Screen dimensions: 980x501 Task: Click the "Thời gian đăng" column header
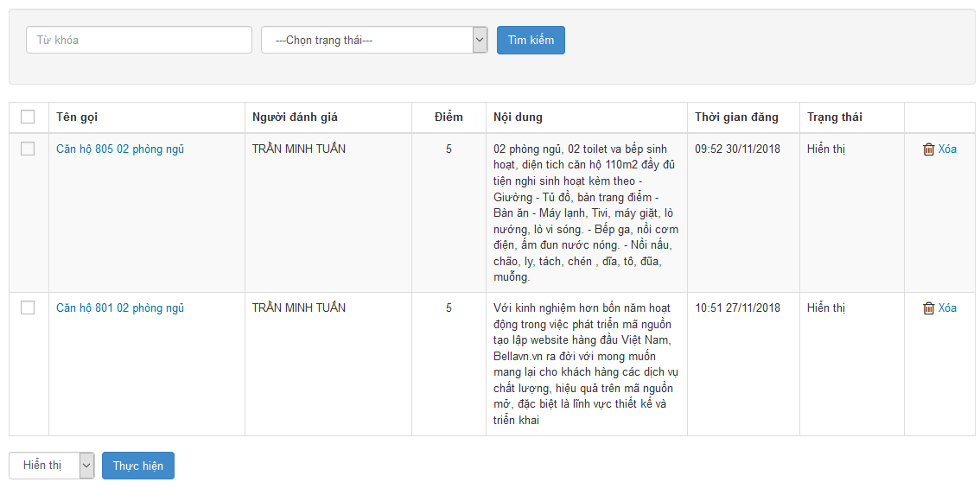coord(736,117)
